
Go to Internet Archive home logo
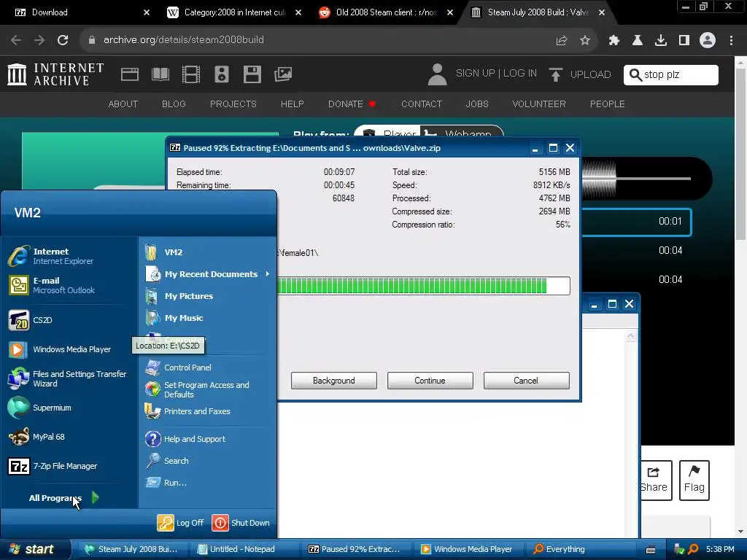click(x=55, y=74)
